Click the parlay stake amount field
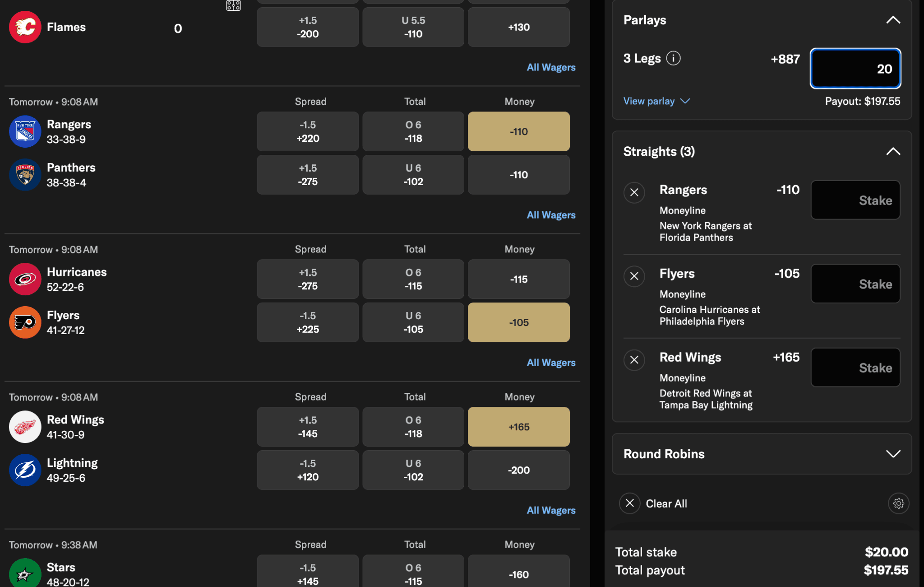This screenshot has height=587, width=924. click(x=855, y=68)
